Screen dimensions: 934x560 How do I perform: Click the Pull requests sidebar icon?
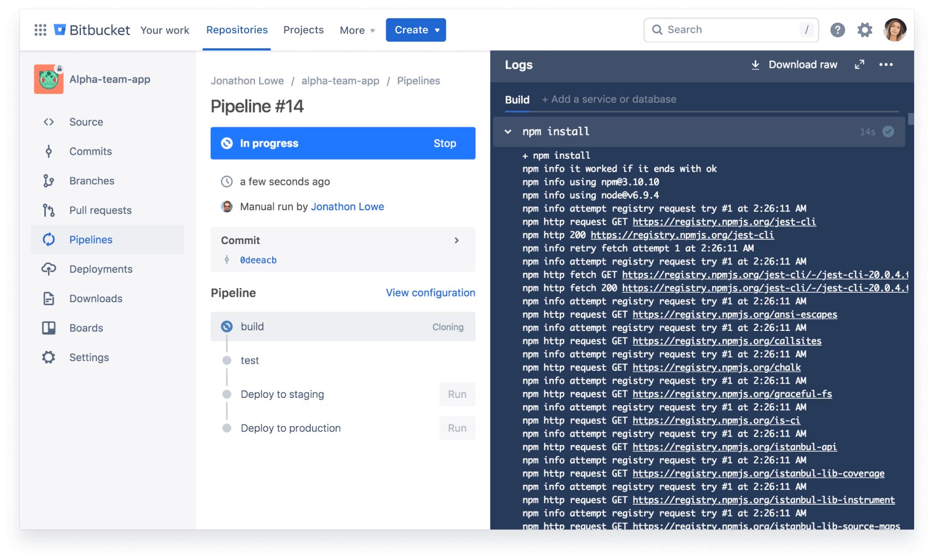[x=49, y=210]
